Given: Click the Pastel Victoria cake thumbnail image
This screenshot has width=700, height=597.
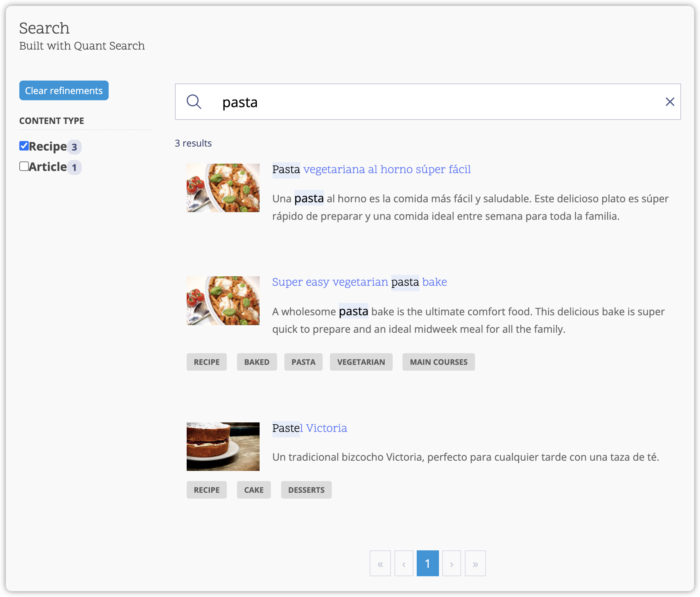Looking at the screenshot, I should pyautogui.click(x=222, y=446).
